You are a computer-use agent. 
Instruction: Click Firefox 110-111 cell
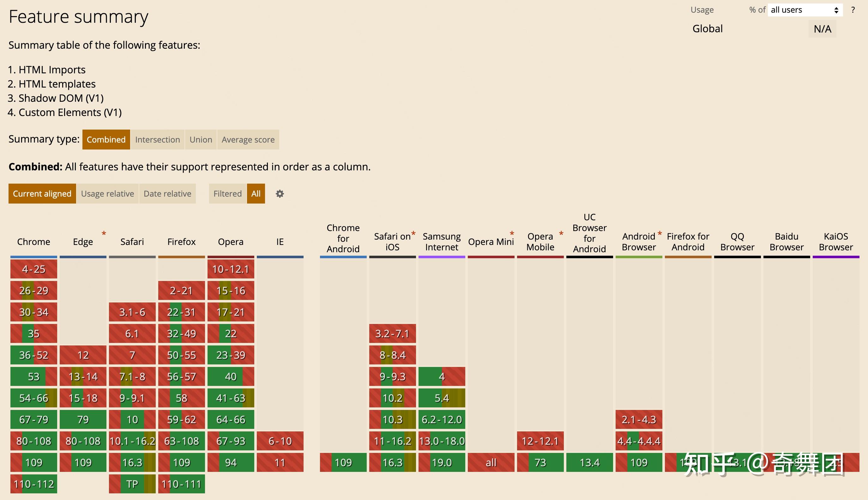pyautogui.click(x=182, y=484)
